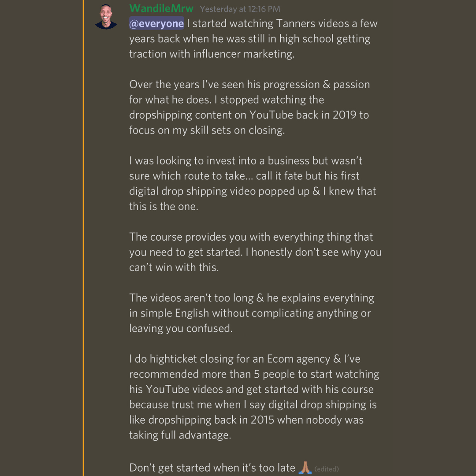Image resolution: width=476 pixels, height=476 pixels.
Task: Click the paragraph starting 'I was looking to invest'
Action: (253, 183)
